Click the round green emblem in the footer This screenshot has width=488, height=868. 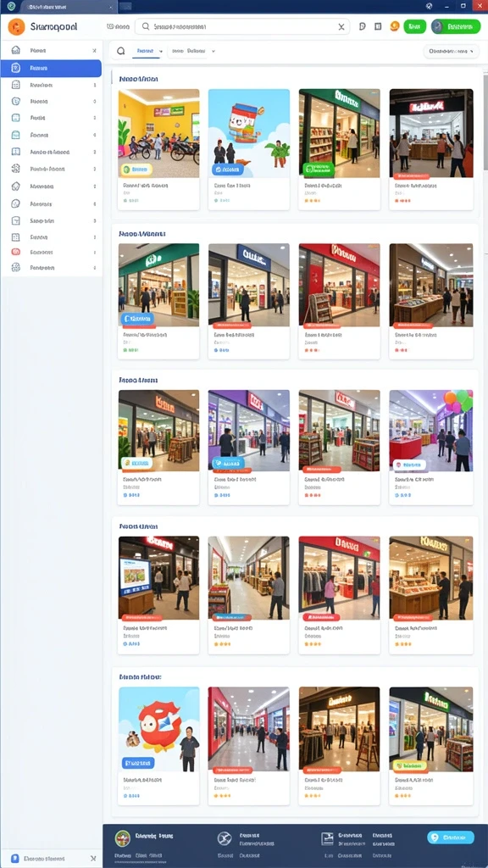click(x=122, y=837)
